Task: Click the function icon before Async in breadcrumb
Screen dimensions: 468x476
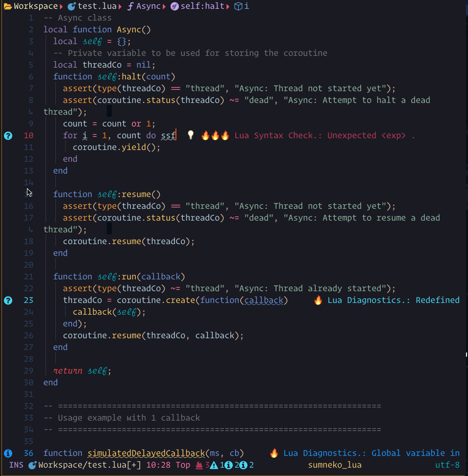Action: coord(130,6)
